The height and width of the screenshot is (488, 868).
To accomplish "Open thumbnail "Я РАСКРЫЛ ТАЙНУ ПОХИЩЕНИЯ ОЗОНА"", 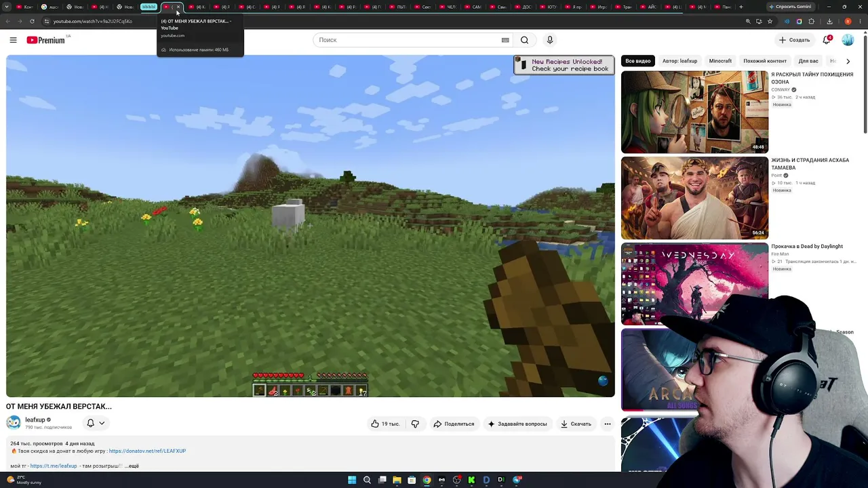I will pyautogui.click(x=694, y=112).
